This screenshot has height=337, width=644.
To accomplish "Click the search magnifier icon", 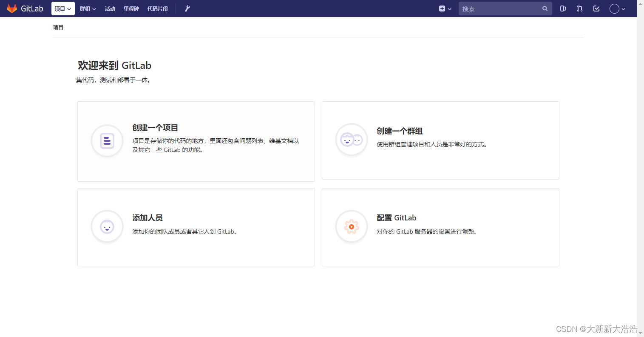I will pyautogui.click(x=545, y=9).
